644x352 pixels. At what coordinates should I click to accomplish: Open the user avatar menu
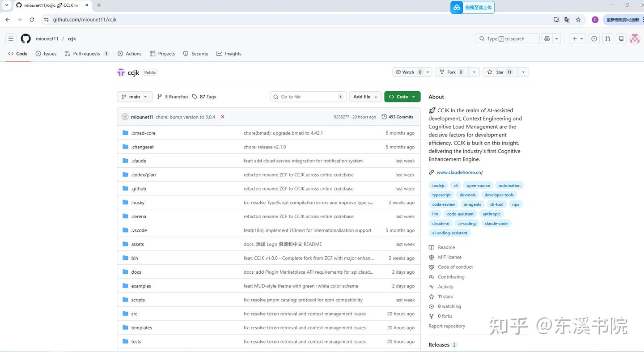click(635, 39)
